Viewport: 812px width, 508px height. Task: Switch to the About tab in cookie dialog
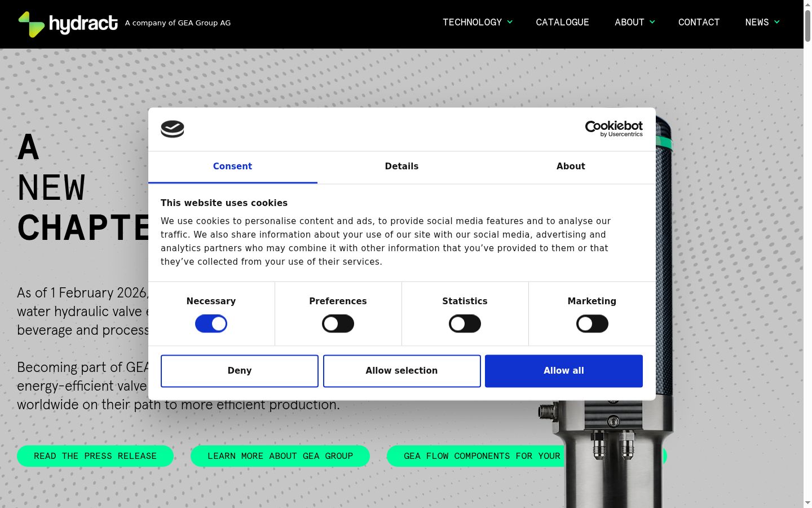tap(571, 167)
